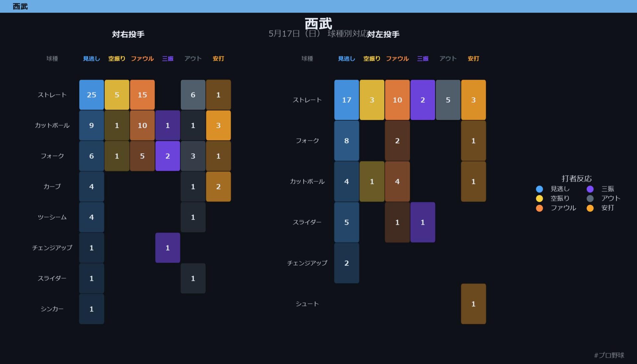Click the チェンジアップ row label under 対右投手

click(x=52, y=248)
